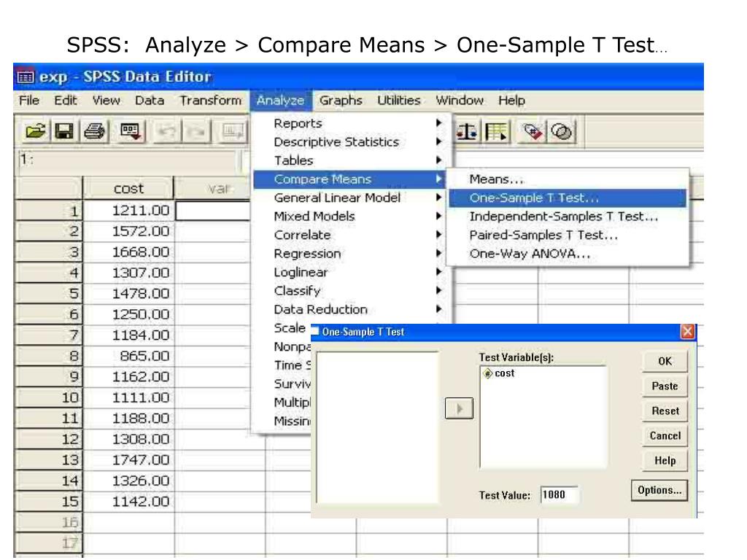Click the Print toolbar icon
Image resolution: width=747 pixels, height=560 pixels.
(x=94, y=131)
